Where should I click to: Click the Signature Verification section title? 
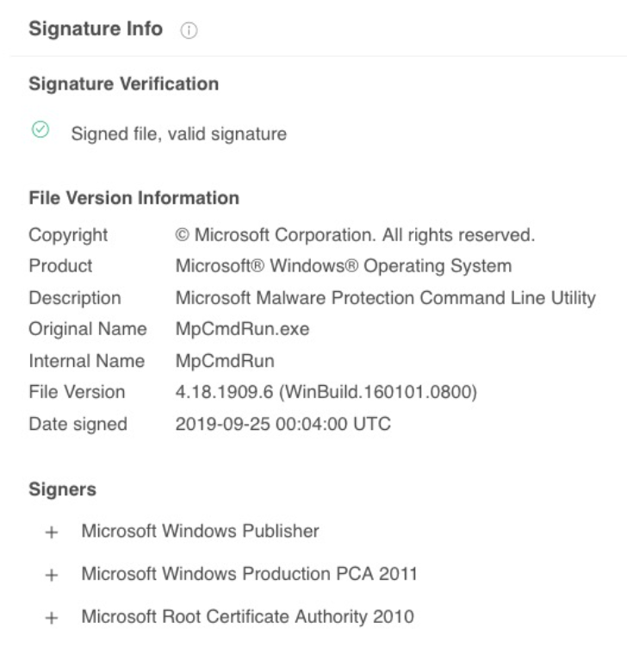click(x=123, y=84)
